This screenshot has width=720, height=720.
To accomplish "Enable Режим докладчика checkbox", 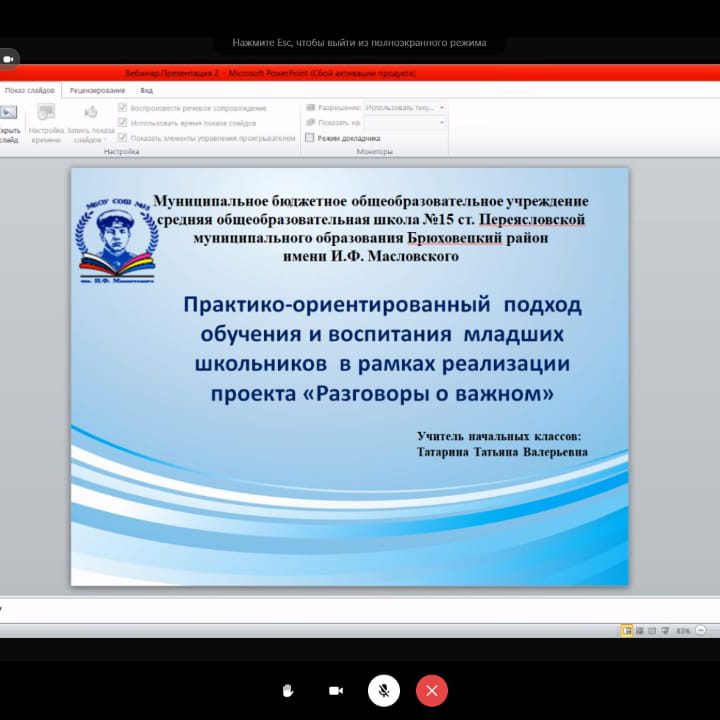I will 310,138.
